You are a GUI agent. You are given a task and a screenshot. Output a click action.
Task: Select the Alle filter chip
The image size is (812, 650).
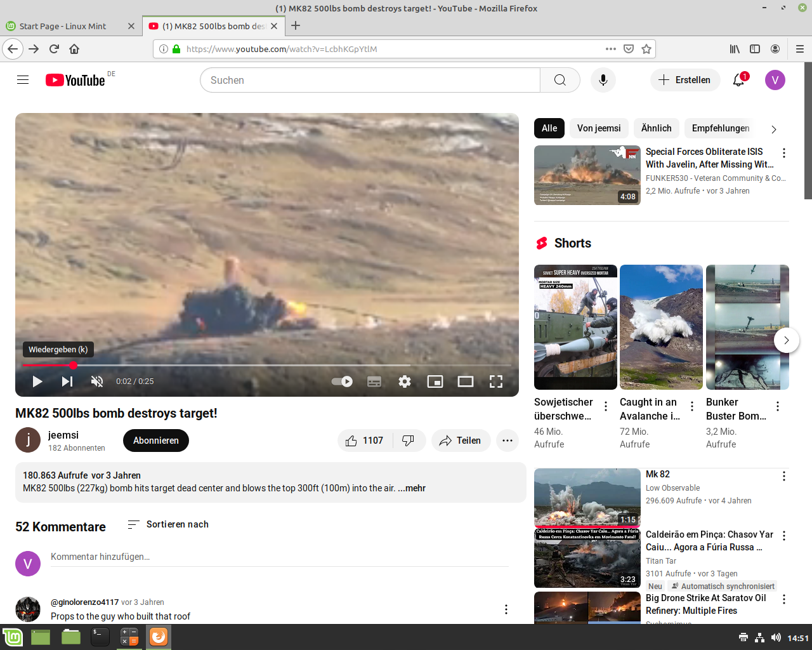tap(549, 128)
